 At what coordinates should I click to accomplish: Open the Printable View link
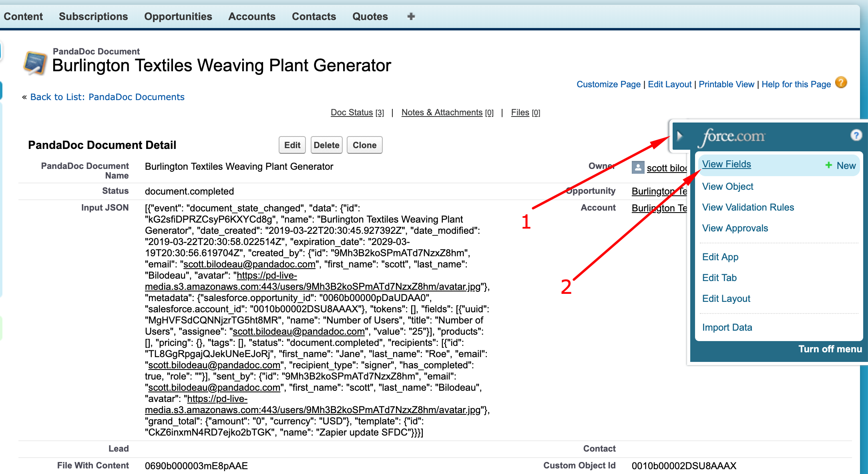coord(726,84)
